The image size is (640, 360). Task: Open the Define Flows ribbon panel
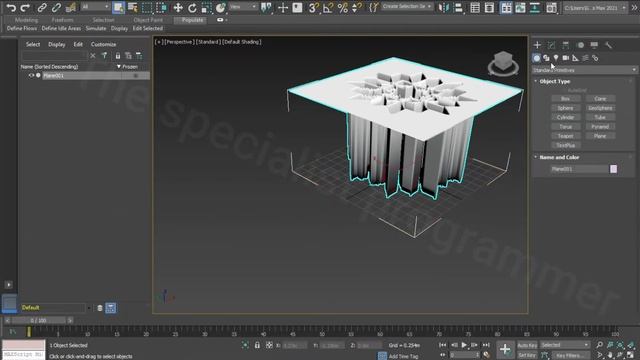pos(22,29)
